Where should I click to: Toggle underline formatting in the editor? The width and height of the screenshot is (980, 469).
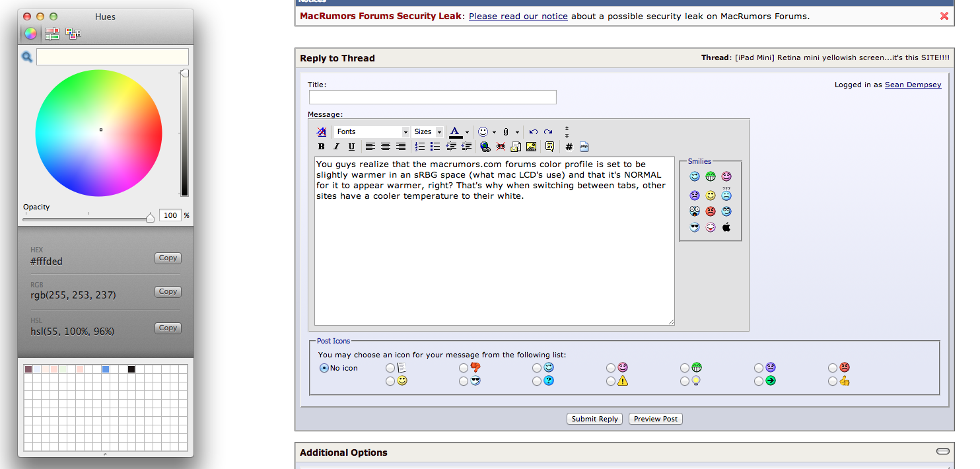click(351, 147)
